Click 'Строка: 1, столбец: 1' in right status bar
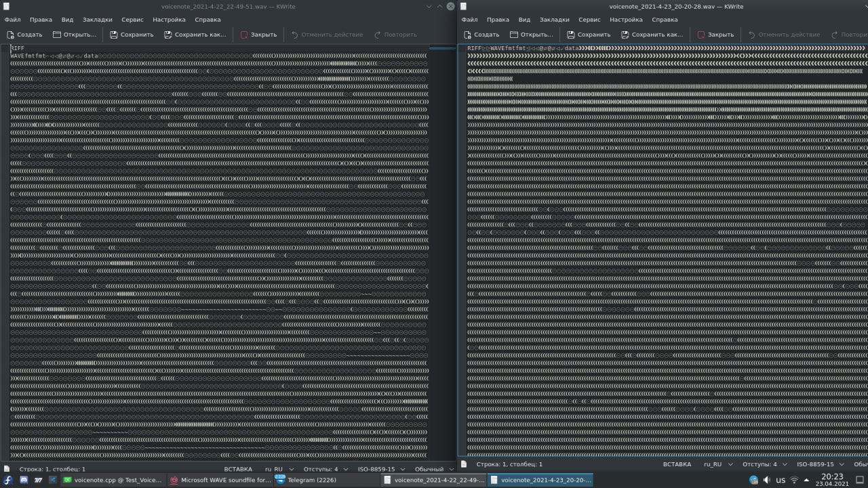The height and width of the screenshot is (488, 868). point(509,464)
